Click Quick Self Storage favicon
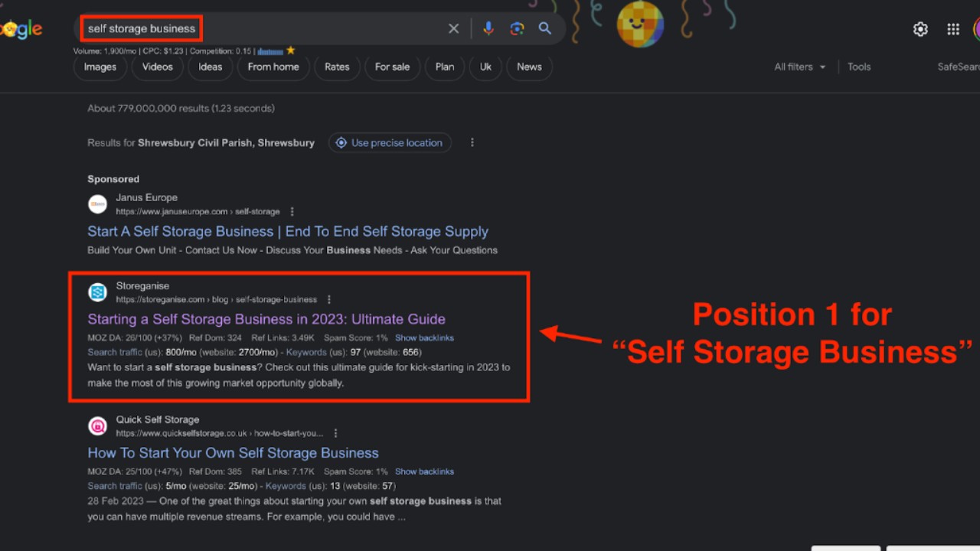 (x=97, y=426)
